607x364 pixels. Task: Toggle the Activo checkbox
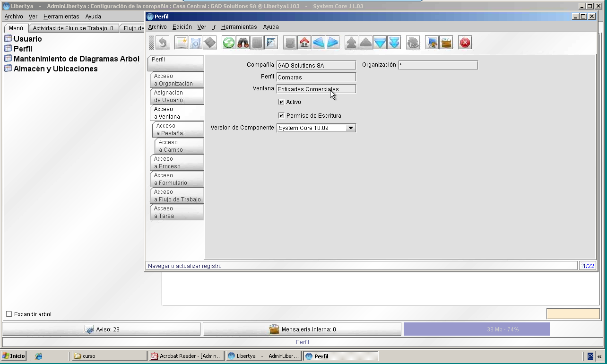pos(281,102)
